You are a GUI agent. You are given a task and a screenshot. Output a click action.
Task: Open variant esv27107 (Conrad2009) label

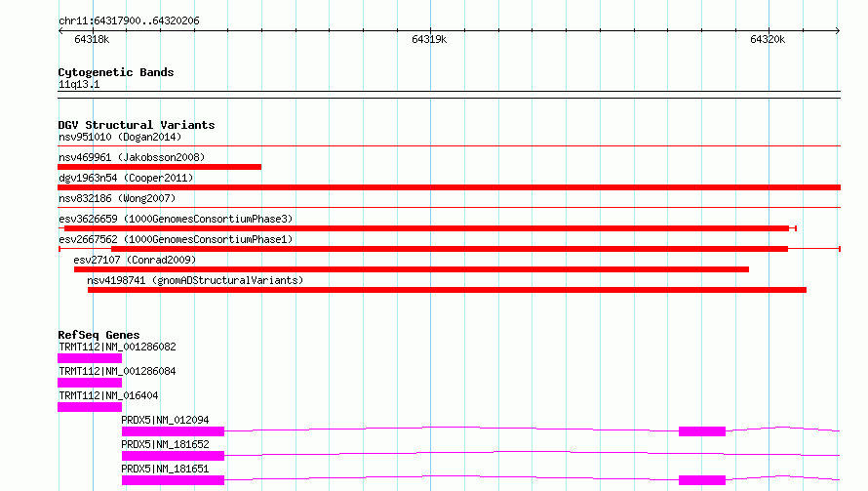click(x=135, y=260)
